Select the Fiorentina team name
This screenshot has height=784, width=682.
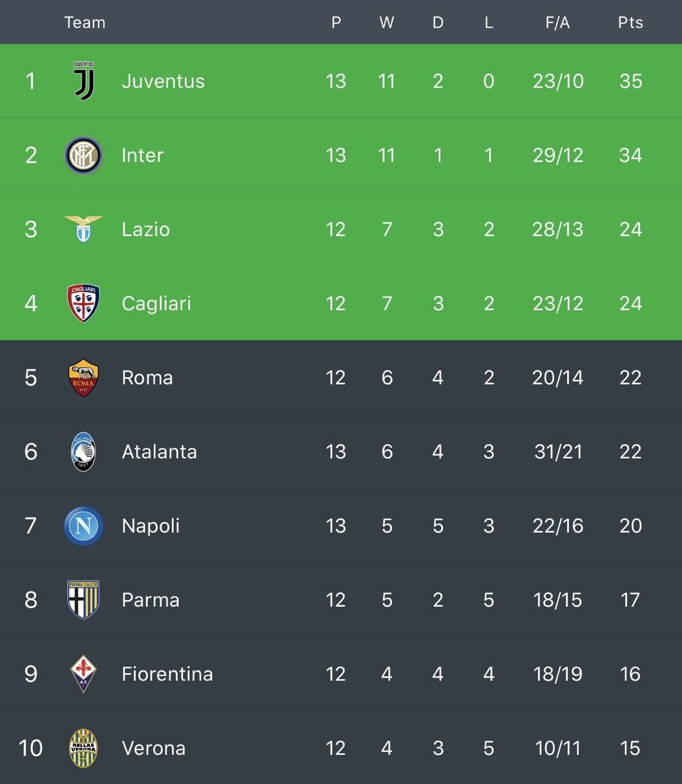pos(167,674)
